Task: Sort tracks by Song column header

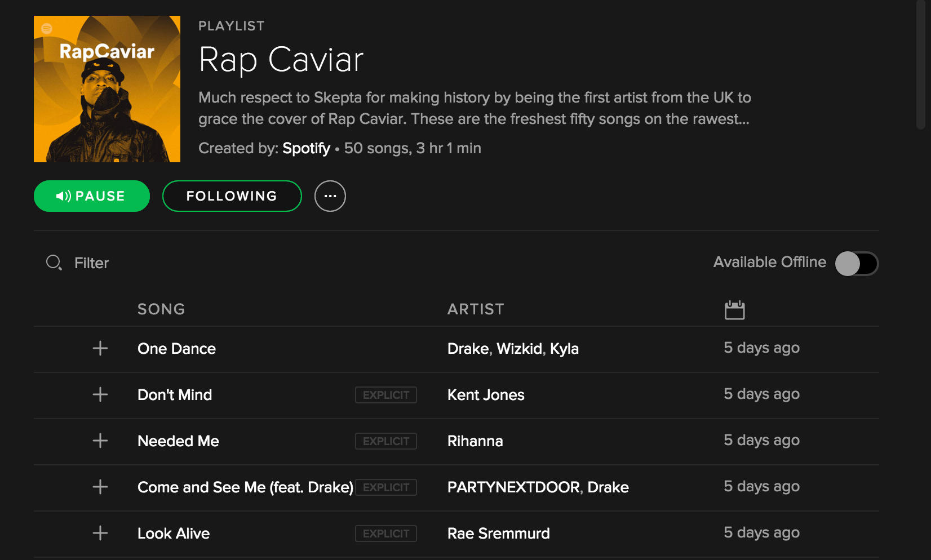Action: point(161,309)
